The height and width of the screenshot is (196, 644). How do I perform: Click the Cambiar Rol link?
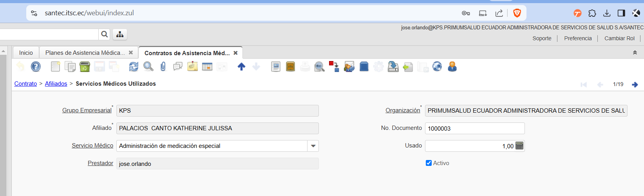coord(619,38)
